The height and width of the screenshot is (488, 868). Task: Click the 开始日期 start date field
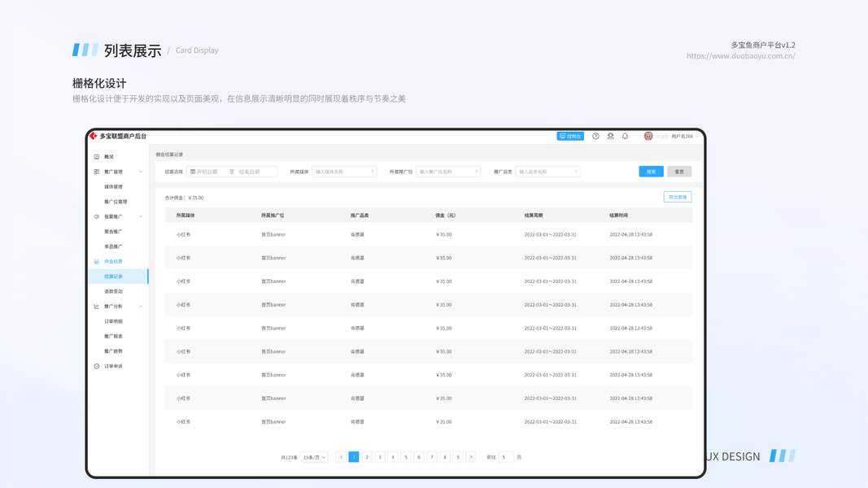pyautogui.click(x=207, y=172)
